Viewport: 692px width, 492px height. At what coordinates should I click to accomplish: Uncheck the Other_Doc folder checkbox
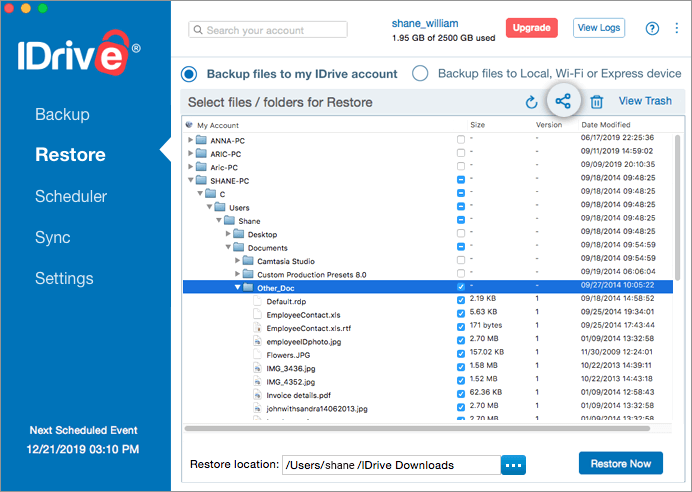click(461, 287)
